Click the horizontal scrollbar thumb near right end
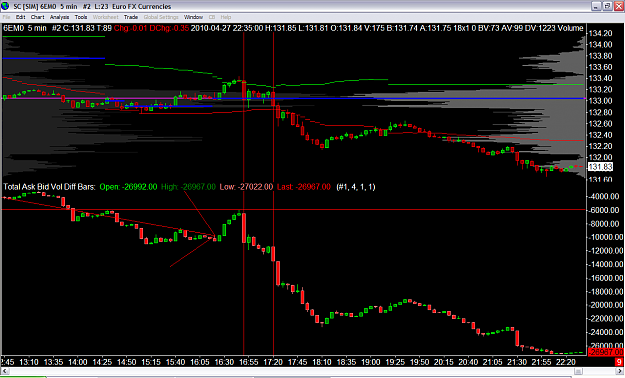Viewport: 625px width, 378px height. click(578, 371)
